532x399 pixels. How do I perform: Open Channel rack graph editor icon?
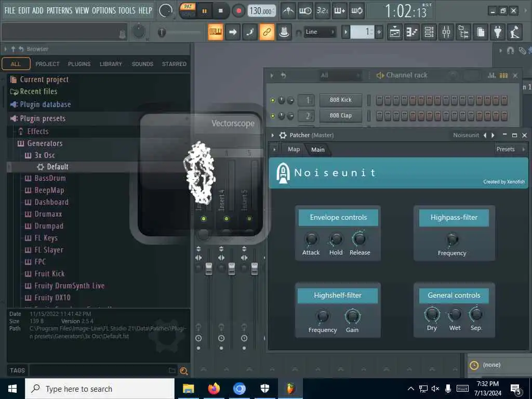click(x=491, y=76)
